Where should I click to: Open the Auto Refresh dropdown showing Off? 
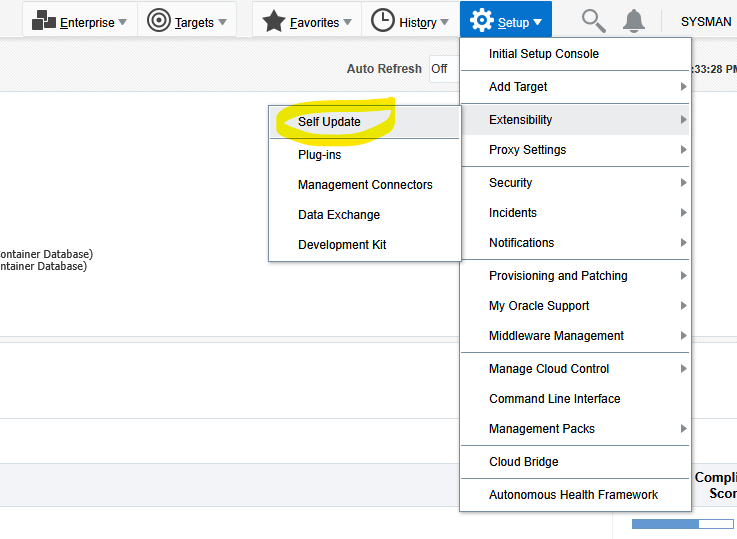click(440, 69)
